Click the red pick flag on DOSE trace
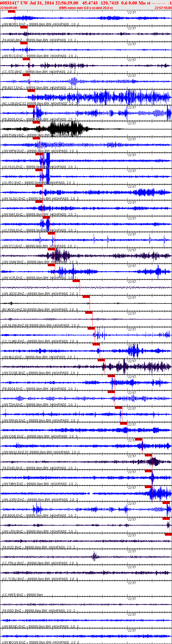Image resolution: width=172 pixels, height=644 pixels. pos(101,360)
